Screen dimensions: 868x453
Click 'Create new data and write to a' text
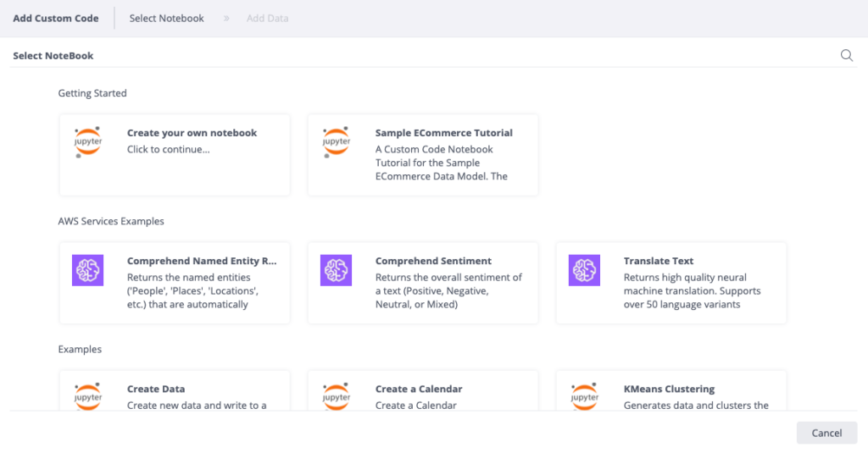tap(197, 406)
